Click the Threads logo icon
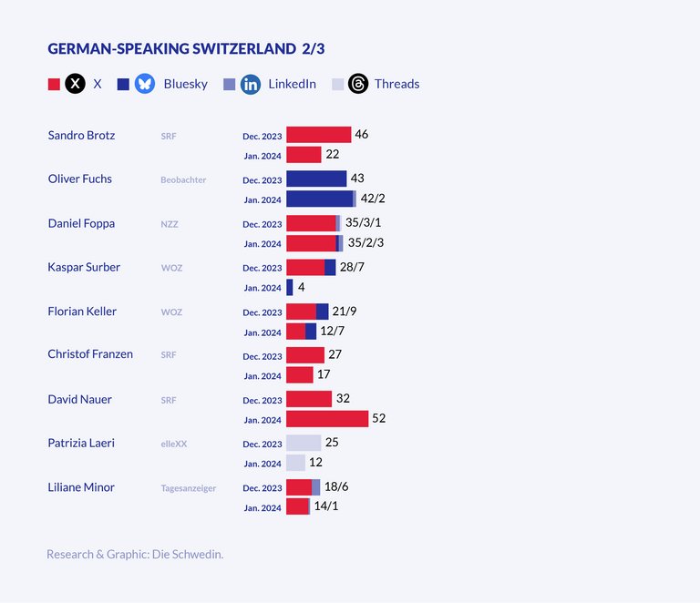Image resolution: width=700 pixels, height=603 pixels. (x=359, y=84)
